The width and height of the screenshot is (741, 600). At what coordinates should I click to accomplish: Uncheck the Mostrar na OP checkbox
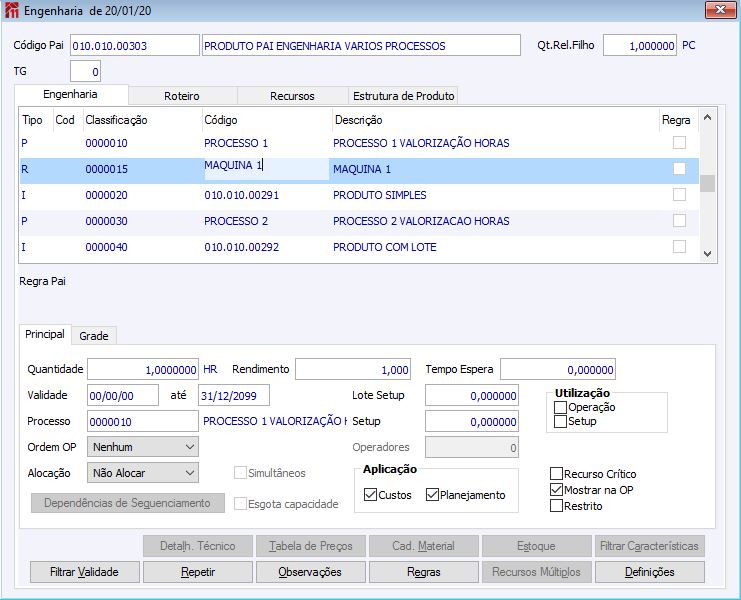tap(557, 490)
